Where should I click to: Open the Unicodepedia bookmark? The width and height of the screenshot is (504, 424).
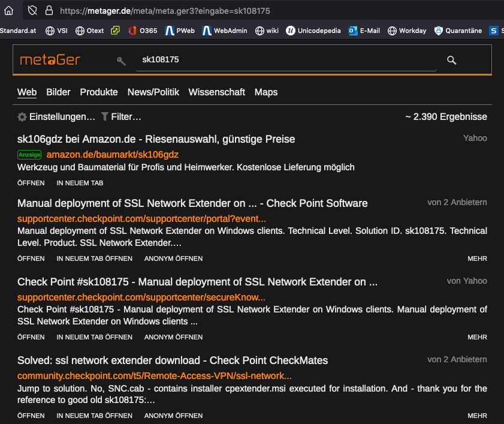tap(313, 31)
